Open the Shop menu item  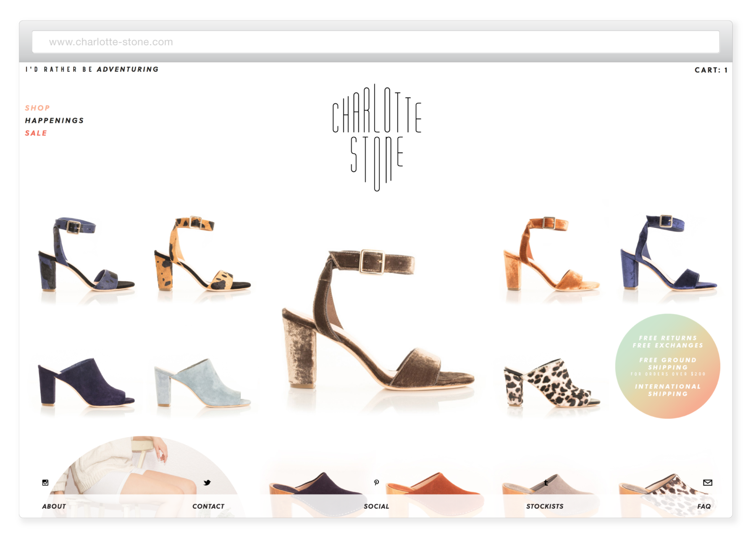[37, 108]
